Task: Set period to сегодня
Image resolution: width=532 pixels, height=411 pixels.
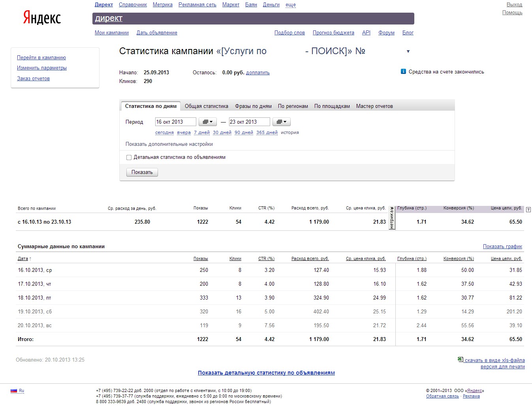Action: pos(164,132)
